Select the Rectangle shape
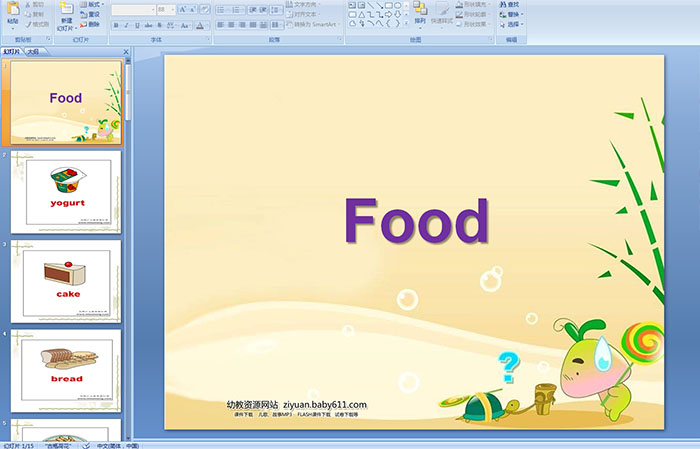Image resolution: width=700 pixels, height=449 pixels. point(389,5)
